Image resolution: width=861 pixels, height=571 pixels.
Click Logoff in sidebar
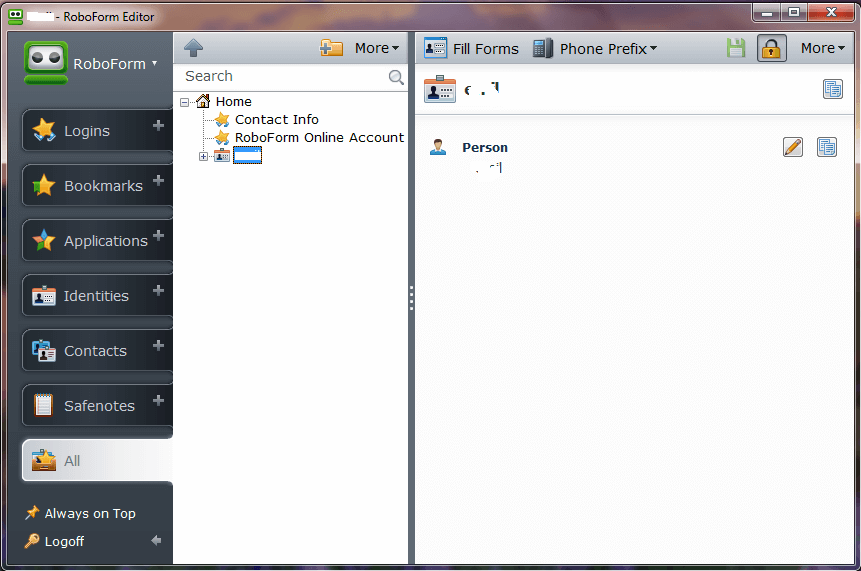pos(64,541)
